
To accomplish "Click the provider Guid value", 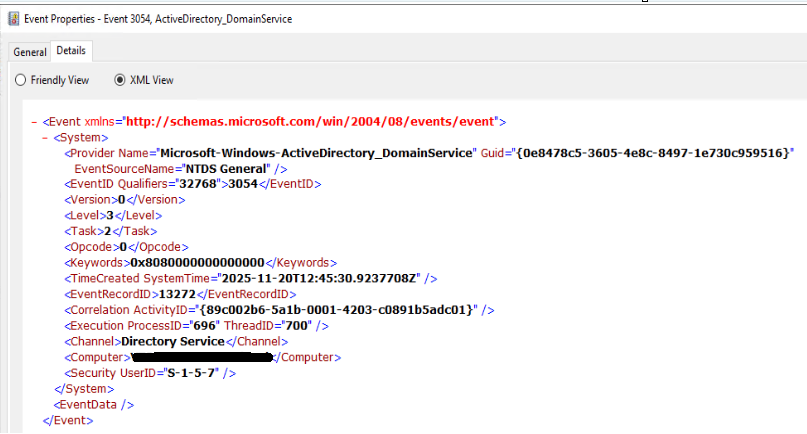I will (x=653, y=153).
